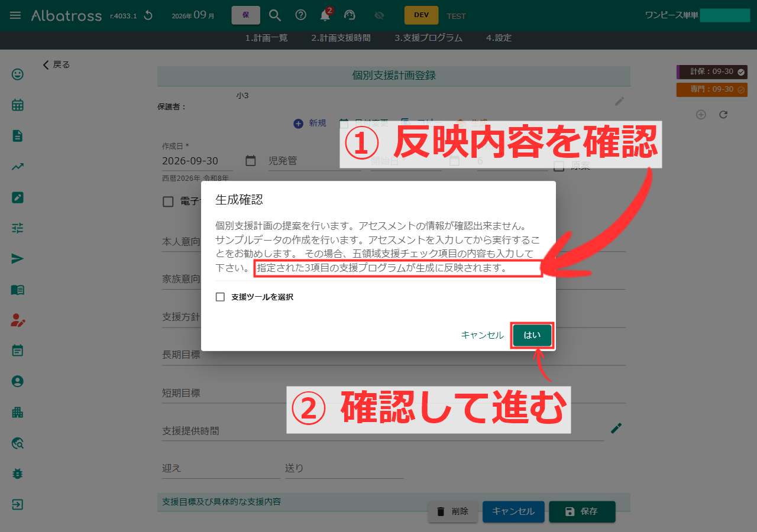The width and height of the screenshot is (757, 532).
Task: Open the edit note sidebar icon
Action: click(x=18, y=197)
